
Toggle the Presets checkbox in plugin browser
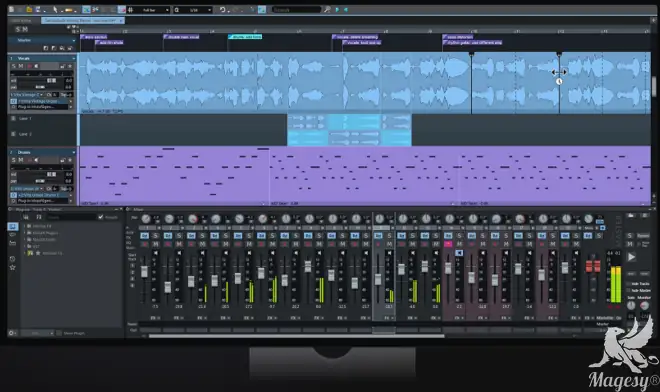tap(100, 217)
